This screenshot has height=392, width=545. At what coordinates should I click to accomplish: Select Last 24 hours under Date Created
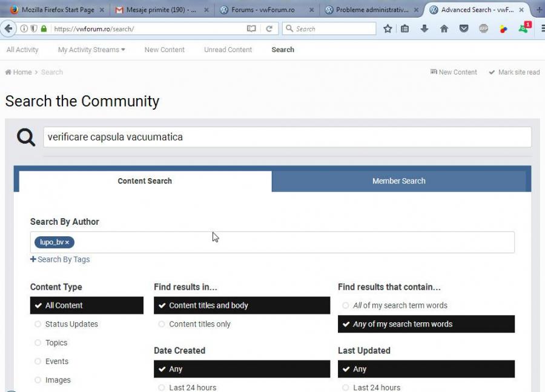pos(193,388)
